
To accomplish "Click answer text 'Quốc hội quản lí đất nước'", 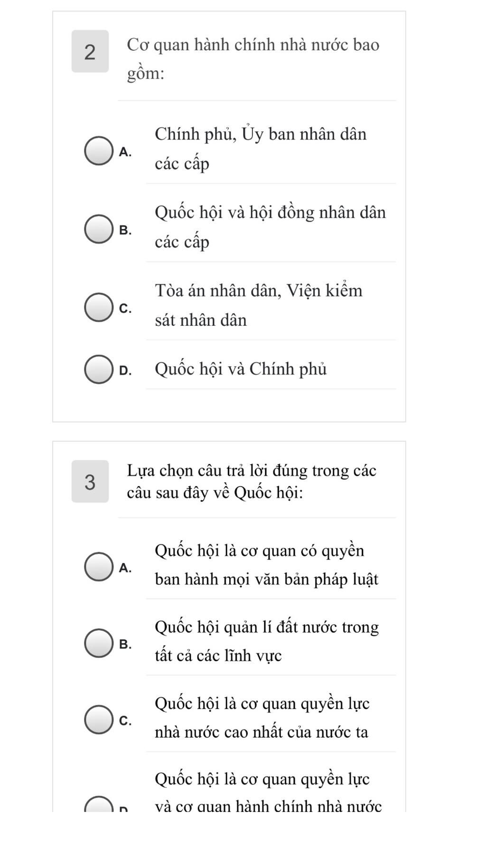I will [266, 628].
